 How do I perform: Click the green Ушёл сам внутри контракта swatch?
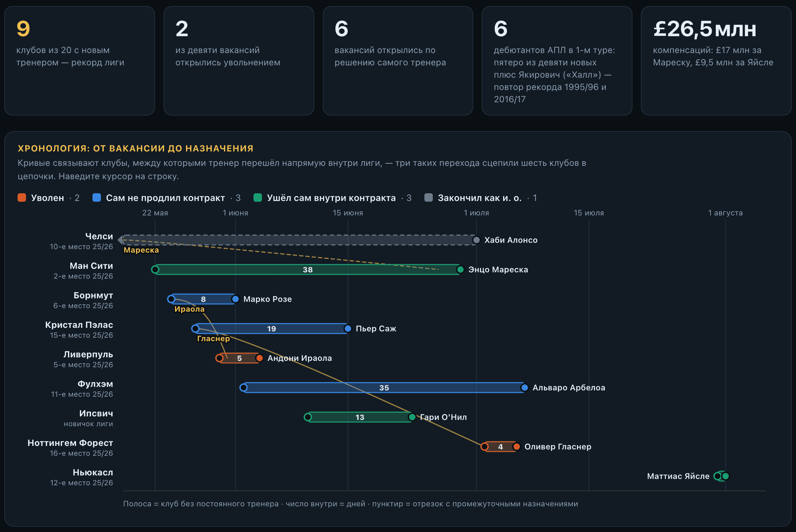point(258,197)
